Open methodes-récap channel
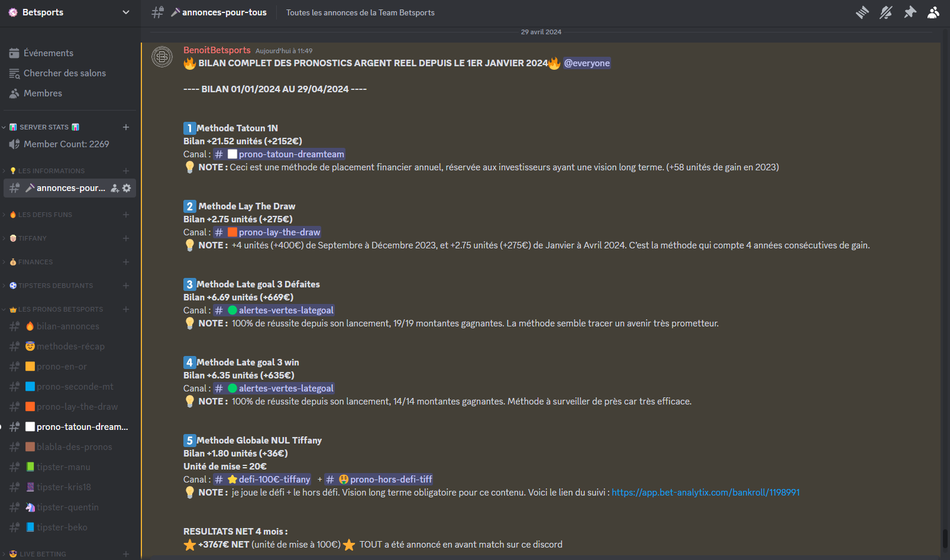Screen dimensions: 950x560 click(70, 347)
